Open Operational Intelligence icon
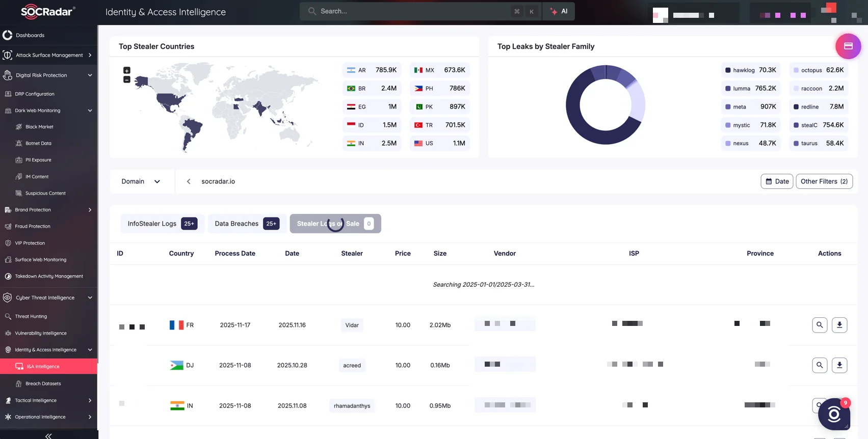868x439 pixels. pos(8,417)
